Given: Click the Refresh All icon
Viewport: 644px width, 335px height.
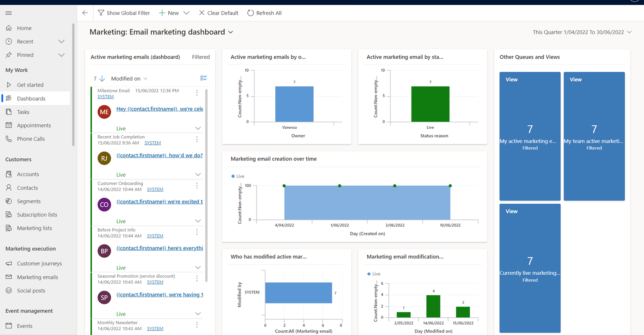Looking at the screenshot, I should pyautogui.click(x=250, y=13).
